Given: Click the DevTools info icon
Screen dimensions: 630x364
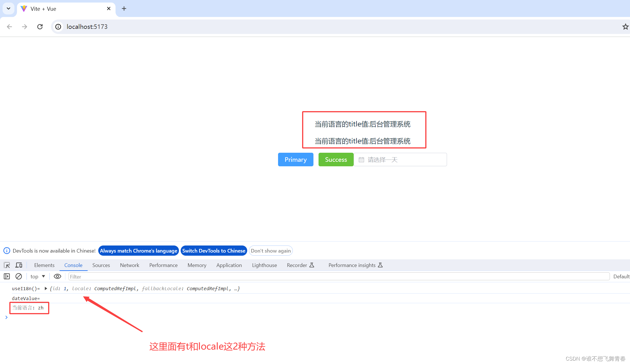Looking at the screenshot, I should tap(7, 251).
